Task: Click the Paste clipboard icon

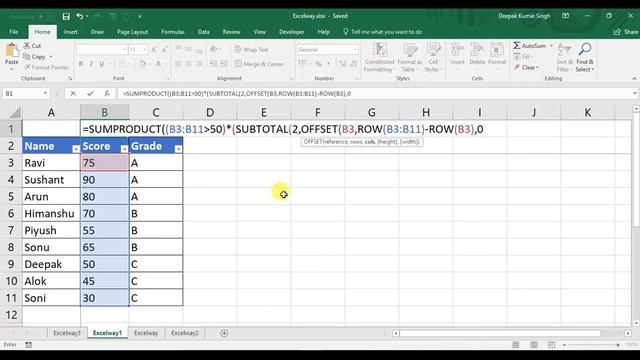Action: pos(12,50)
